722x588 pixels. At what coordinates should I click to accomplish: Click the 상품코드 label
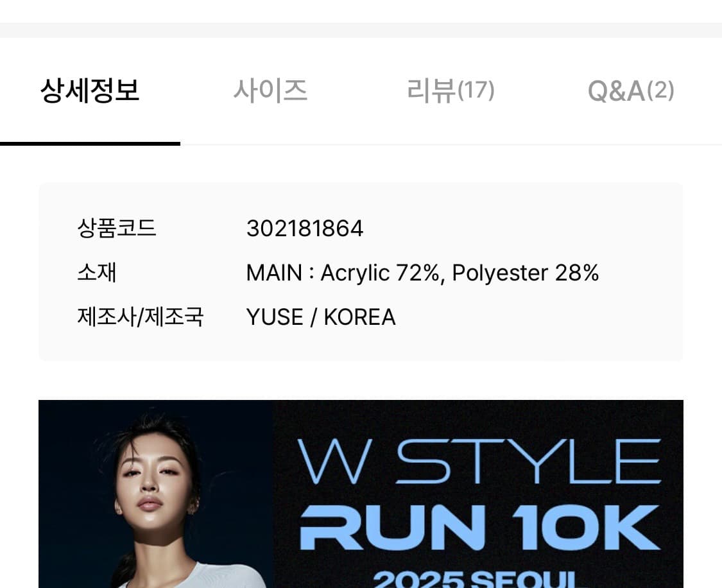[117, 229]
